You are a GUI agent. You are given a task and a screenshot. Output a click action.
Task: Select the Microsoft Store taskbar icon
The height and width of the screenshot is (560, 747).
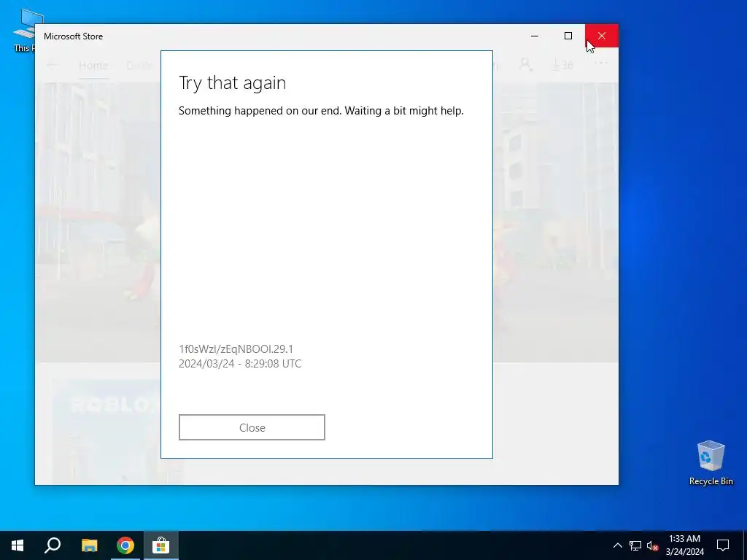point(161,545)
